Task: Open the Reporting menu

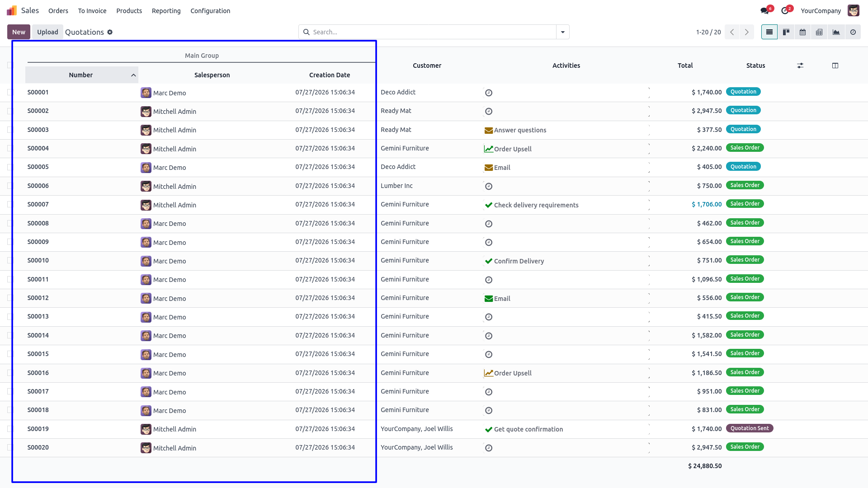Action: tap(166, 11)
